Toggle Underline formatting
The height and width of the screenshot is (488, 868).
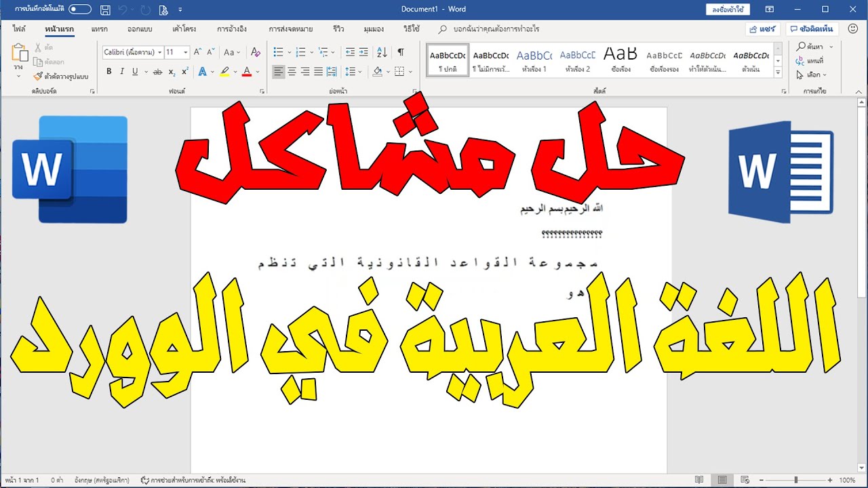pos(135,71)
